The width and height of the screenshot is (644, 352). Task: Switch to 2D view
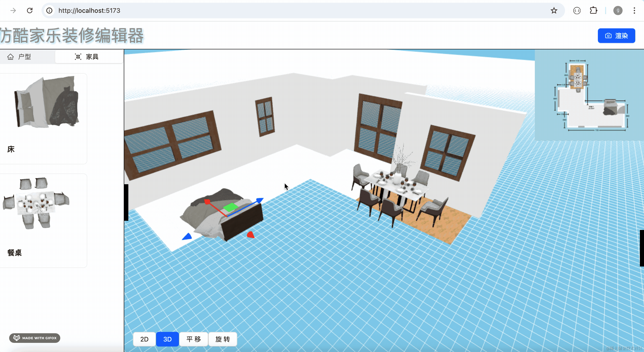coord(144,339)
